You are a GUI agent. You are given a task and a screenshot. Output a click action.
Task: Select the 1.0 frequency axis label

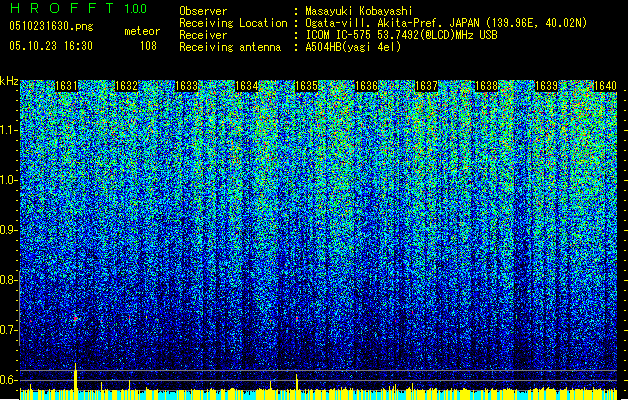point(9,180)
